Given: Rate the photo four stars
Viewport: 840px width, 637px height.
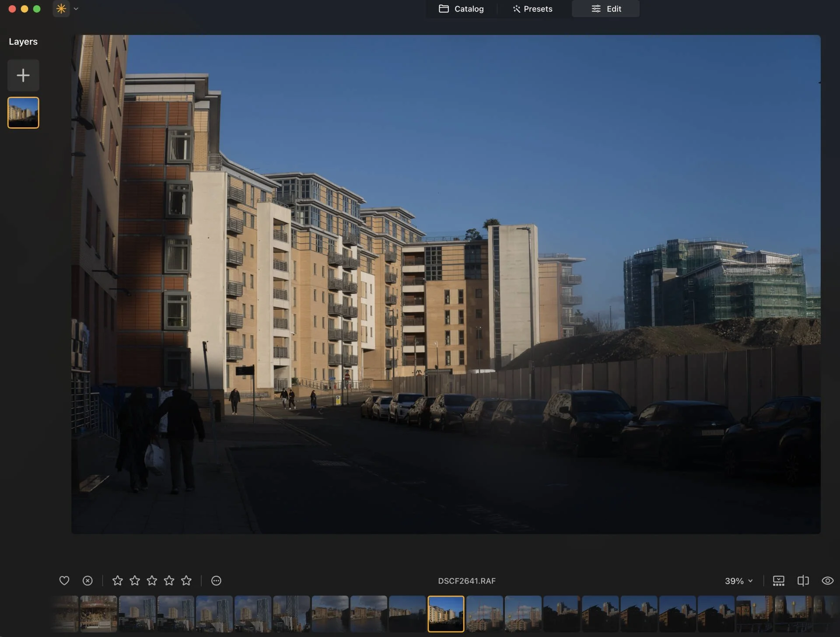Looking at the screenshot, I should point(169,581).
